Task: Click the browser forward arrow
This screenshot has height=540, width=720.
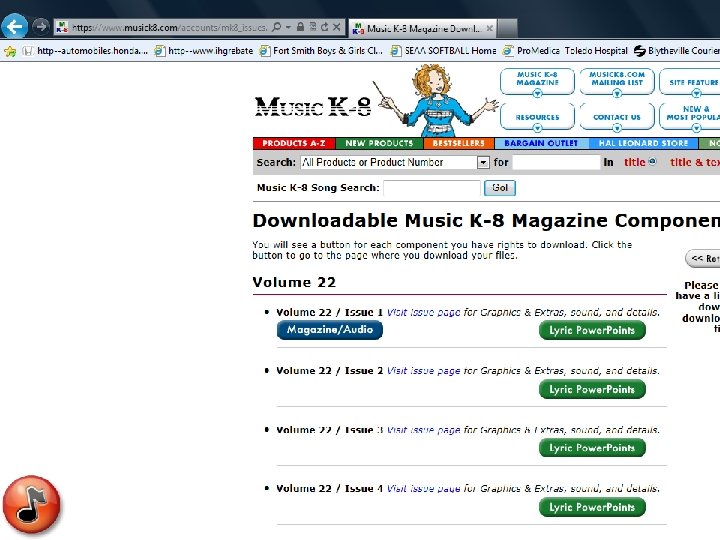Action: [41, 26]
